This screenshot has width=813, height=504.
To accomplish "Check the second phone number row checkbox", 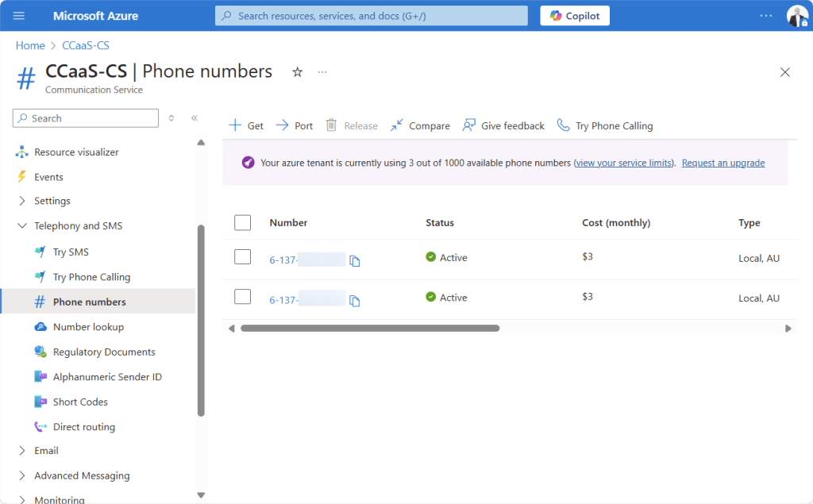I will 243,297.
